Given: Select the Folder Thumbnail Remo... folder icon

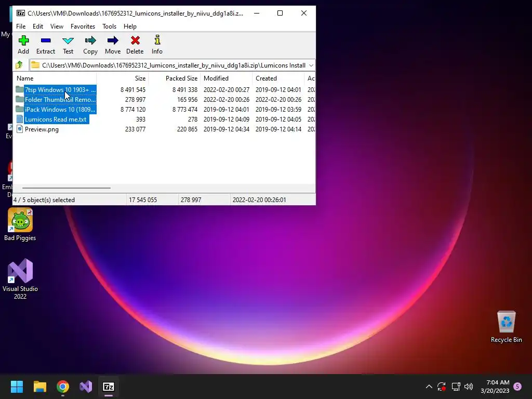Looking at the screenshot, I should pyautogui.click(x=19, y=99).
